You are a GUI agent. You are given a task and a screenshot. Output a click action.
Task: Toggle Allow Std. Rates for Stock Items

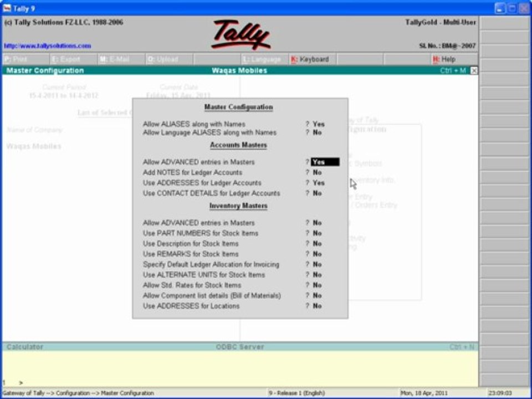tap(317, 285)
